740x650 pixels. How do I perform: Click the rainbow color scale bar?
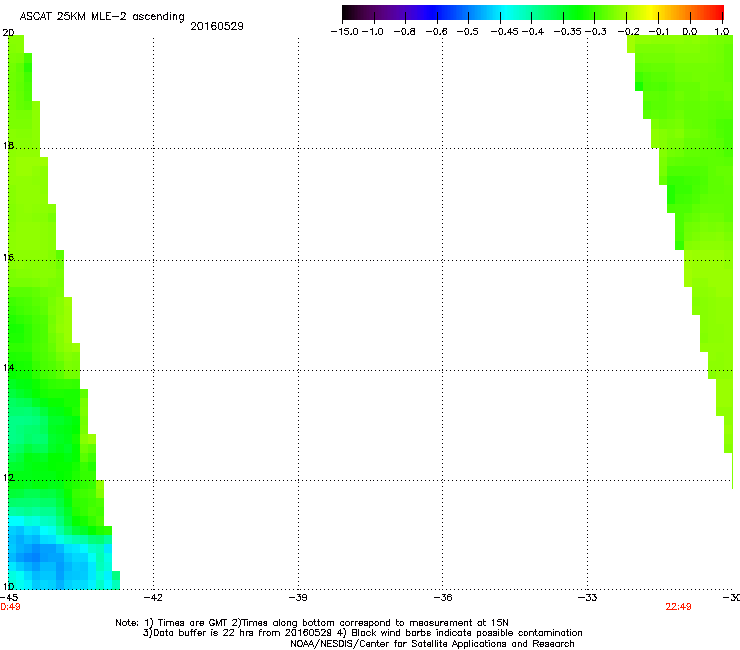[x=533, y=12]
